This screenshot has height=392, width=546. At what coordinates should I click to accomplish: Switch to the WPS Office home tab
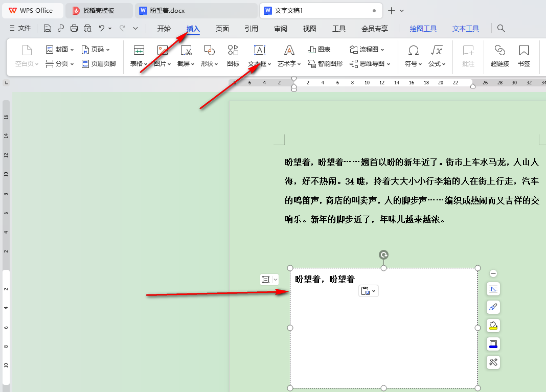(x=33, y=11)
